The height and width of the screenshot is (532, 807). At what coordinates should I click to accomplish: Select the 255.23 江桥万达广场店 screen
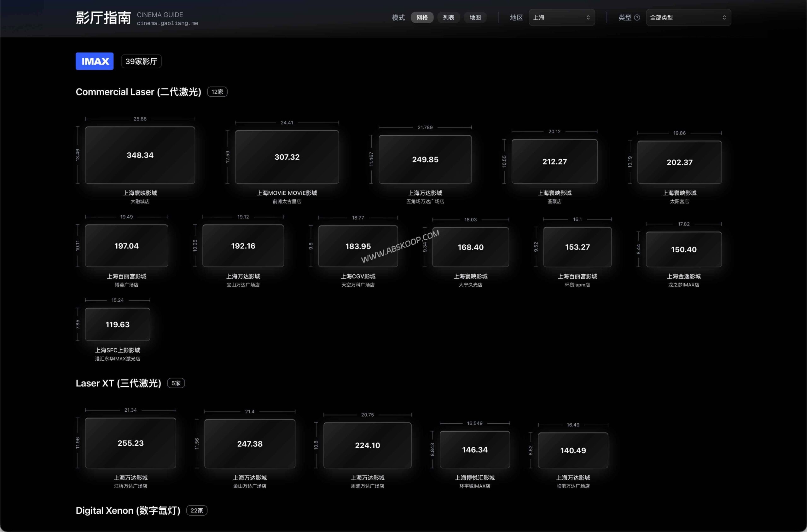click(131, 443)
